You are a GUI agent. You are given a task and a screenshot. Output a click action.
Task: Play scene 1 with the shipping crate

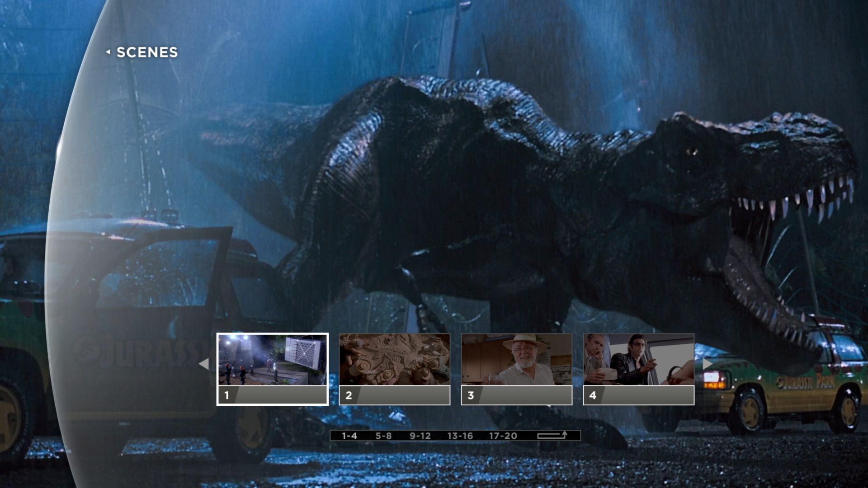273,369
